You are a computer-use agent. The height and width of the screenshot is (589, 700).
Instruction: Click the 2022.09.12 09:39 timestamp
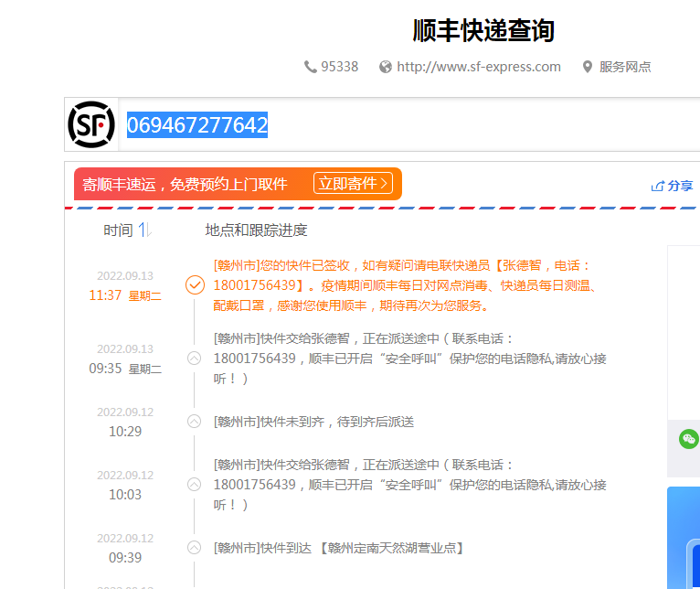point(125,548)
